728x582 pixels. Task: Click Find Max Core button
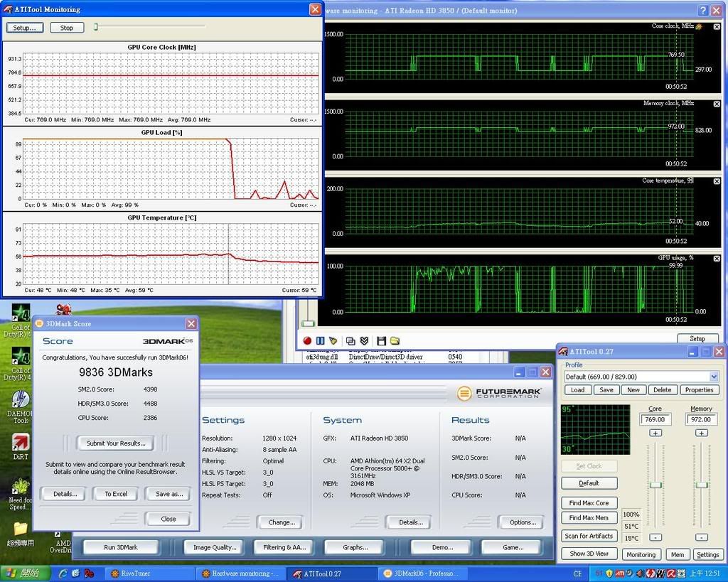click(x=589, y=502)
